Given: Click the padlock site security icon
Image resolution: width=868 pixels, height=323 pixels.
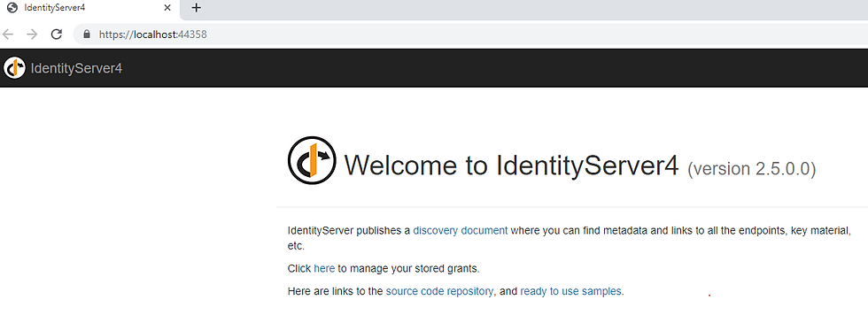Looking at the screenshot, I should coord(87,35).
